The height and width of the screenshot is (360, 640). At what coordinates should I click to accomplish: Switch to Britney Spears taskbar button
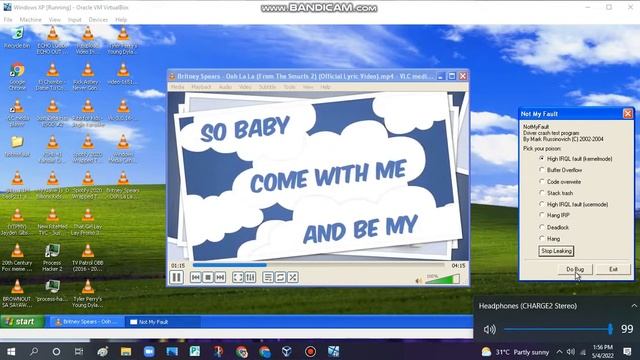point(86,322)
